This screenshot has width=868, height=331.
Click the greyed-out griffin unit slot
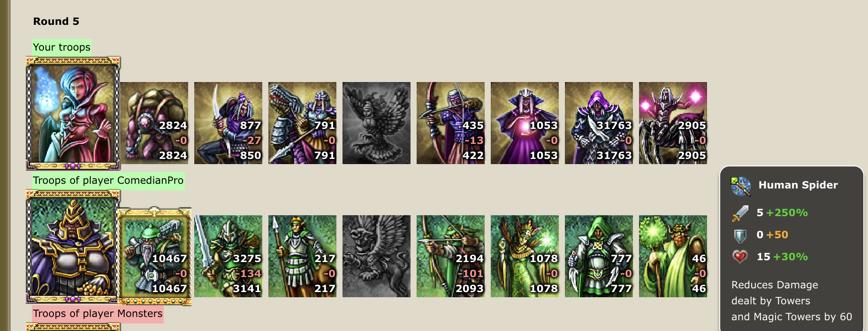coord(376,256)
